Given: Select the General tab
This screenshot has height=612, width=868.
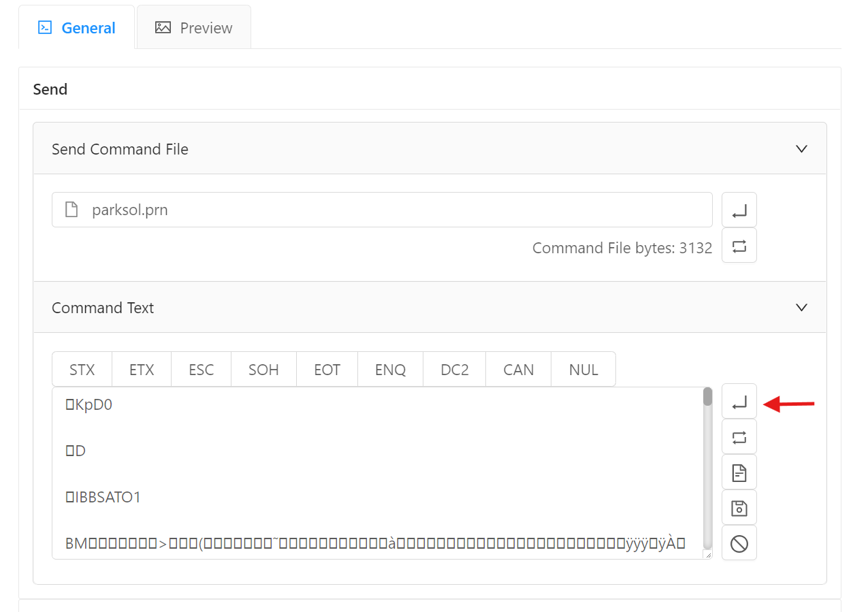Looking at the screenshot, I should tap(77, 28).
